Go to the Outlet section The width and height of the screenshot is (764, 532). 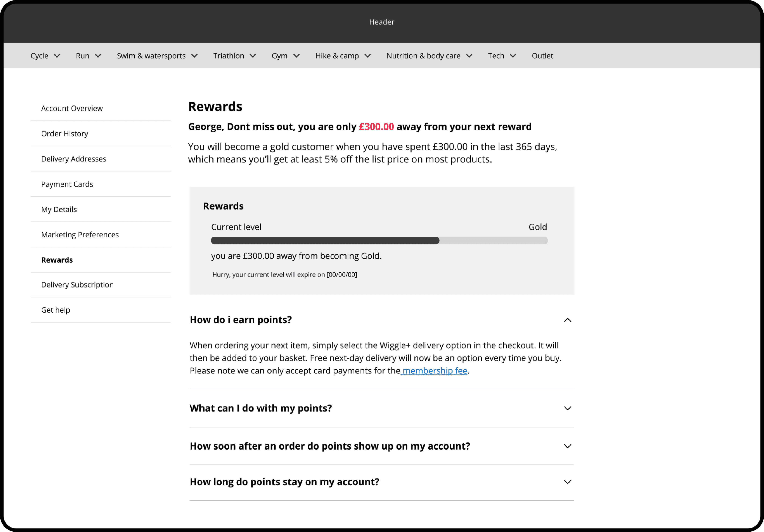click(542, 56)
